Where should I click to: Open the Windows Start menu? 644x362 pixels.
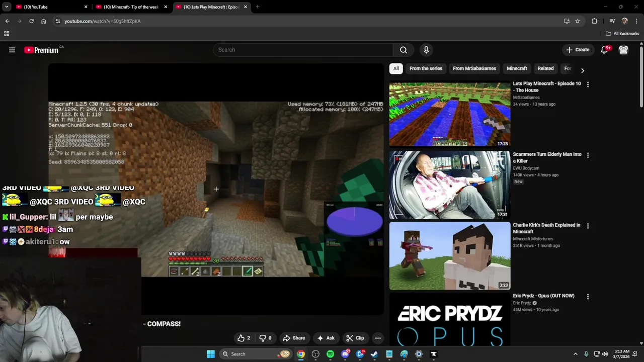211,354
